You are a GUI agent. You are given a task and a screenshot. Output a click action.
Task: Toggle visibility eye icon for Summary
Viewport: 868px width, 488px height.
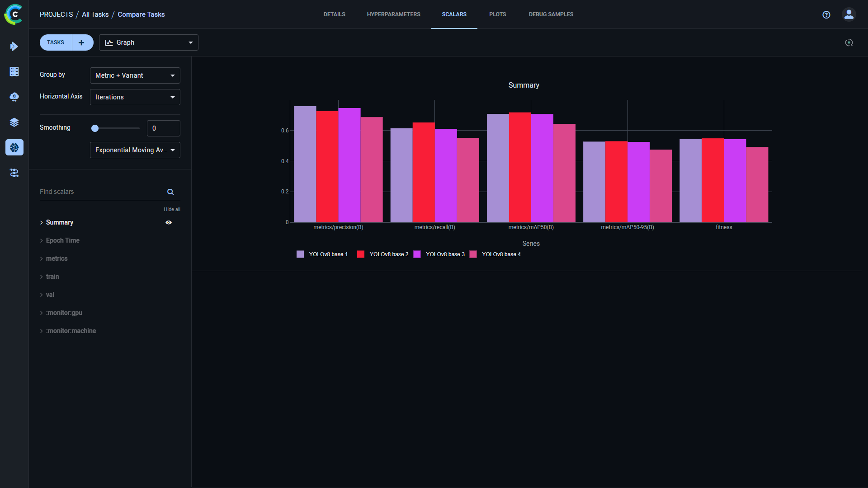tap(170, 222)
